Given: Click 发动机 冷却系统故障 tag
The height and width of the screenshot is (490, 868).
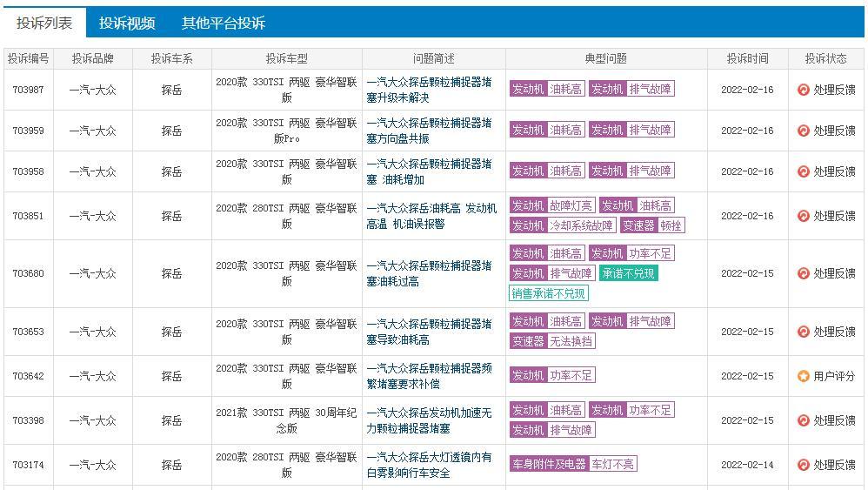Looking at the screenshot, I should click(563, 226).
